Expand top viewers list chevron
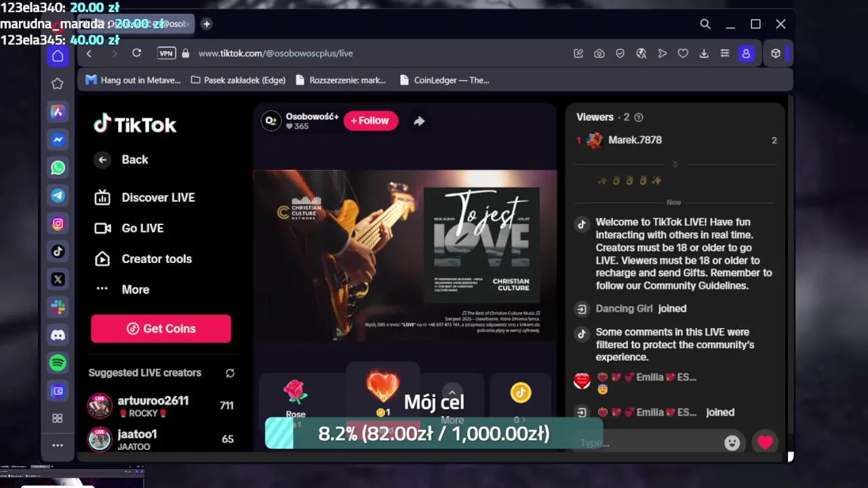 click(675, 164)
